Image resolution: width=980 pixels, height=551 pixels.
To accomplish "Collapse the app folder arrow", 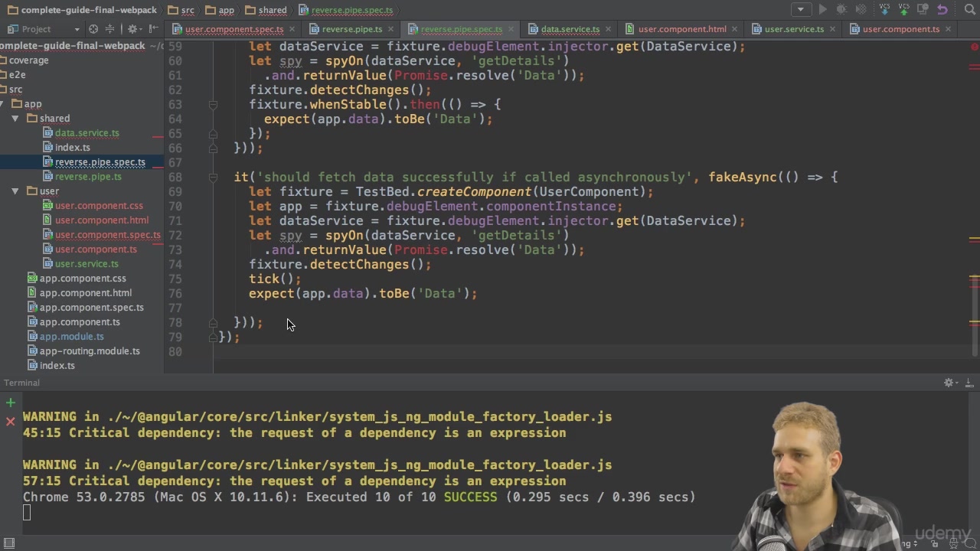I will click(x=3, y=104).
